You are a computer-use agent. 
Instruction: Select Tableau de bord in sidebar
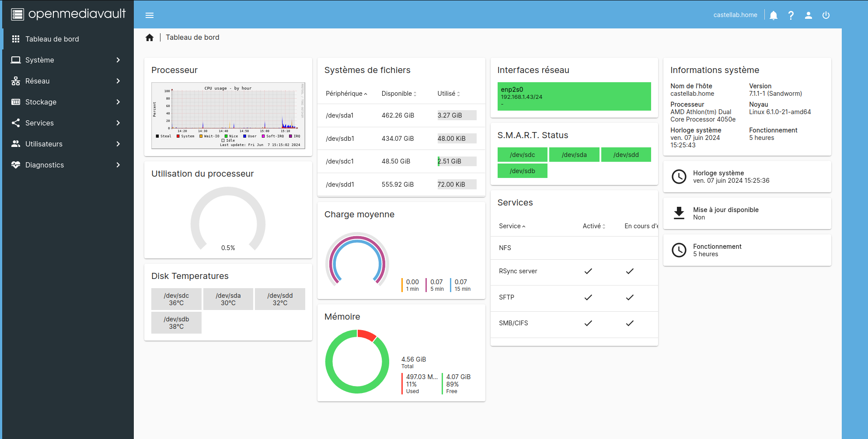[x=66, y=39]
